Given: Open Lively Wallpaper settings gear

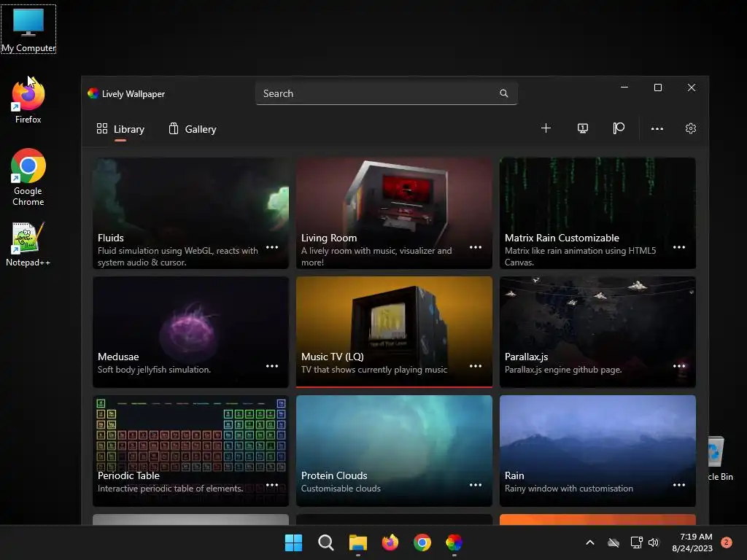Looking at the screenshot, I should (691, 128).
